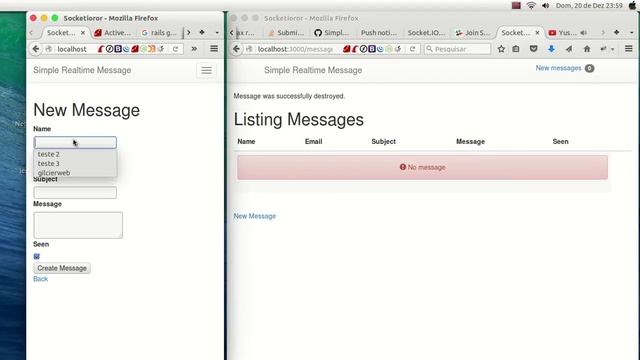
Task: Click the paper plane send icon
Action: [x=569, y=49]
